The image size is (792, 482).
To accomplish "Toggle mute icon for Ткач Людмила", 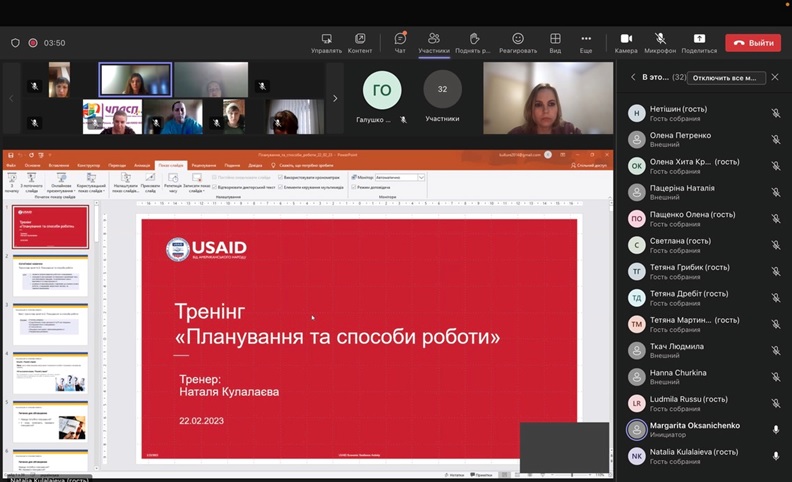I will coord(776,351).
